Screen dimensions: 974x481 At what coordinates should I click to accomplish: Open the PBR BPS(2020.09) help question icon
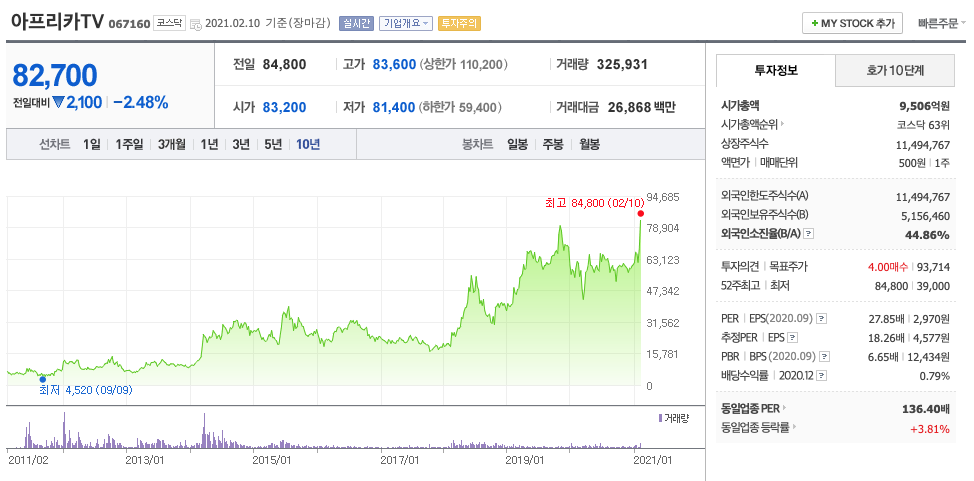pyautogui.click(x=824, y=357)
